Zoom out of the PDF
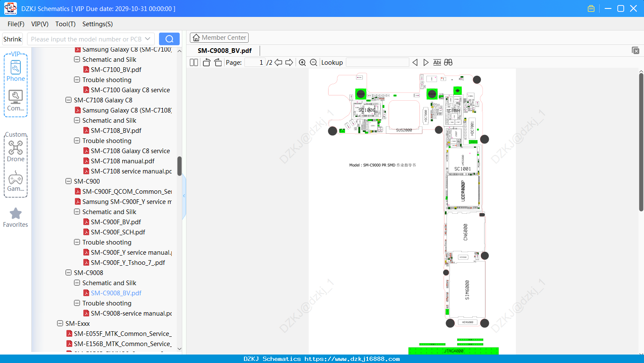Screen dimensions: 644x363 pyautogui.click(x=314, y=63)
